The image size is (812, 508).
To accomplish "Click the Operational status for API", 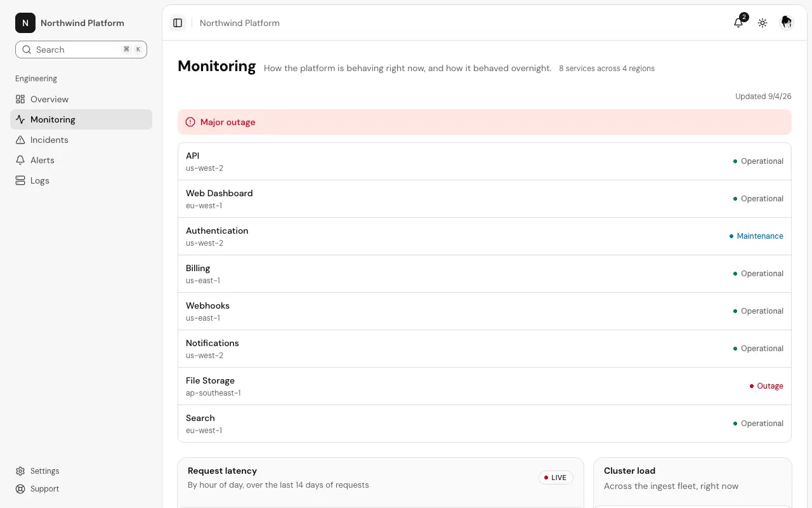I will 758,161.
